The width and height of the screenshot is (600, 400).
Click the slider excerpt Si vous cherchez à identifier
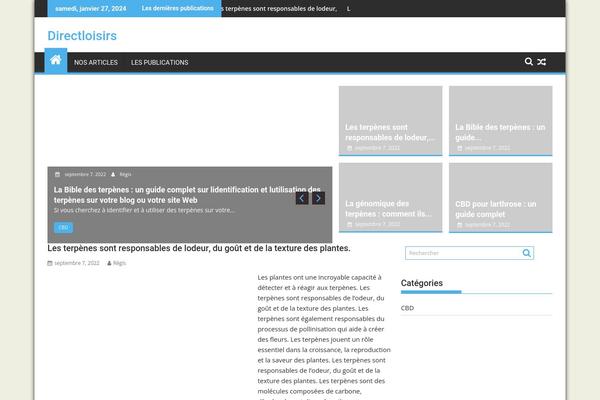pyautogui.click(x=144, y=210)
